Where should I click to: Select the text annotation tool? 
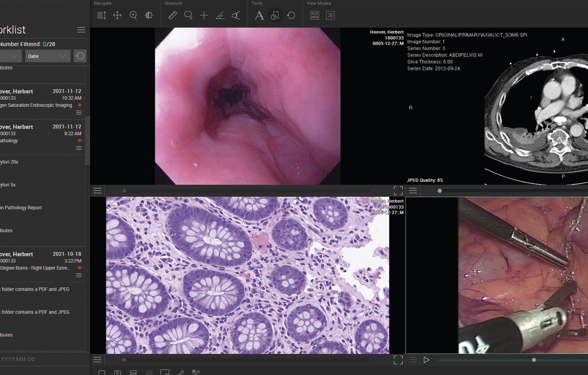pyautogui.click(x=259, y=15)
